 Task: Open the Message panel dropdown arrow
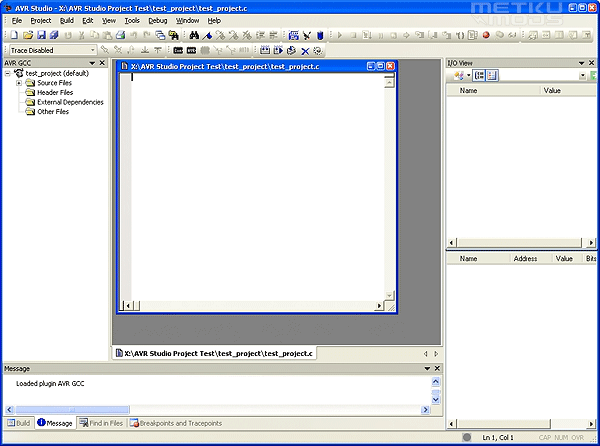point(427,368)
